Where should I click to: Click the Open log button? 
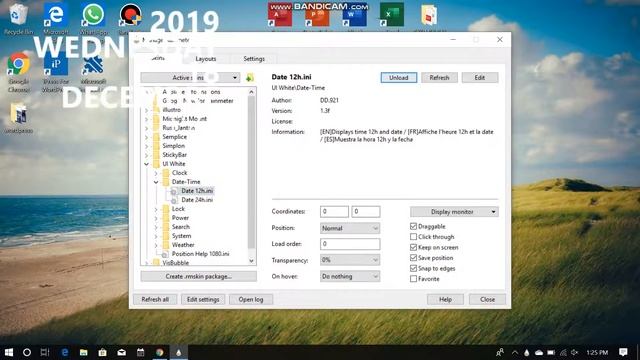coord(251,299)
